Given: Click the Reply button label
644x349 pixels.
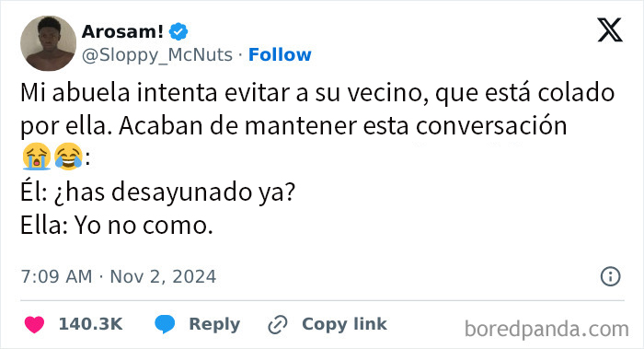Looking at the screenshot, I should 214,324.
